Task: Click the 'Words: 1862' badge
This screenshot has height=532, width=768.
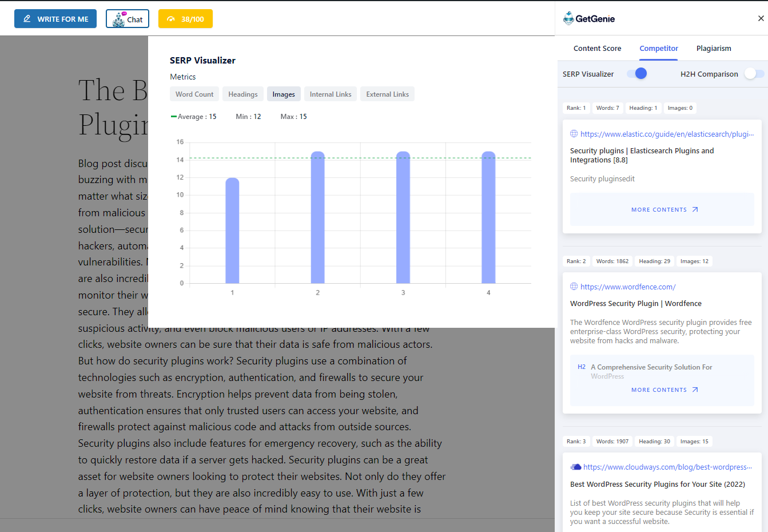Action: coord(612,261)
